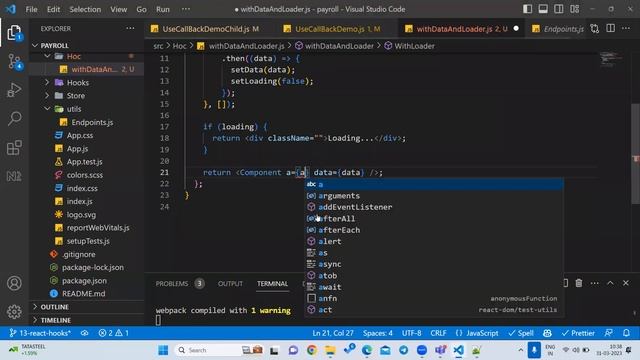Toggle Prettier formatter status

pos(578,333)
